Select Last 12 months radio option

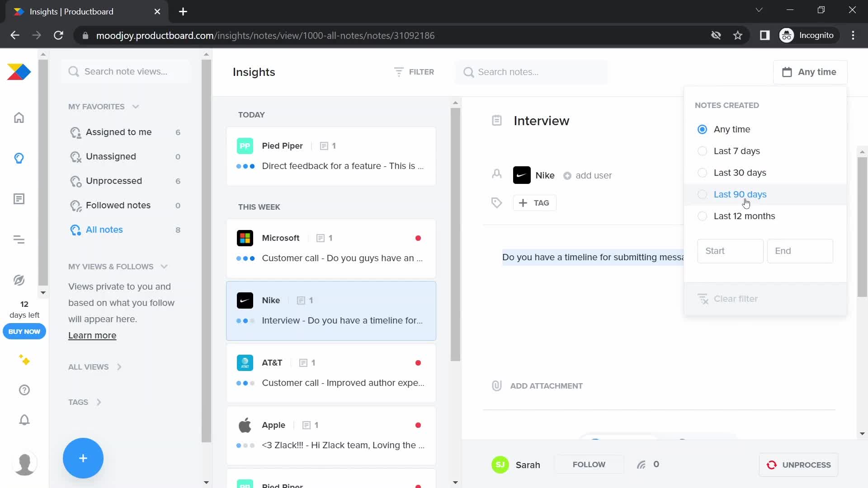[702, 216]
